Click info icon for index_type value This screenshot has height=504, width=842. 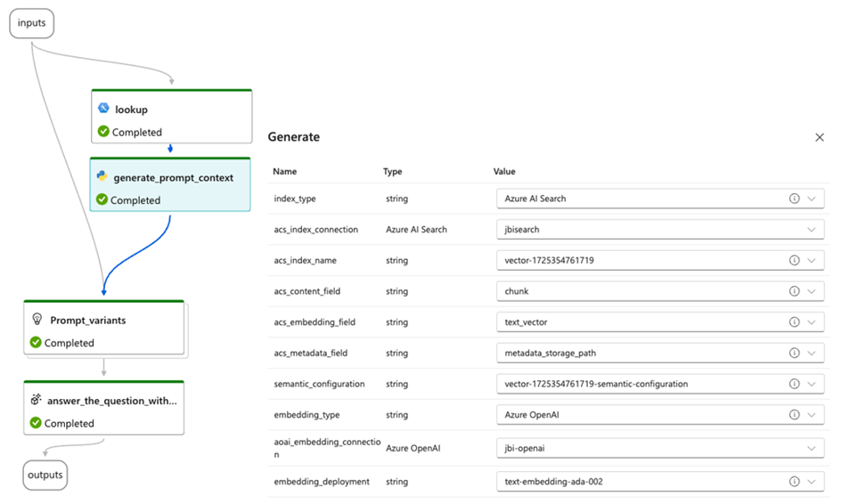794,199
